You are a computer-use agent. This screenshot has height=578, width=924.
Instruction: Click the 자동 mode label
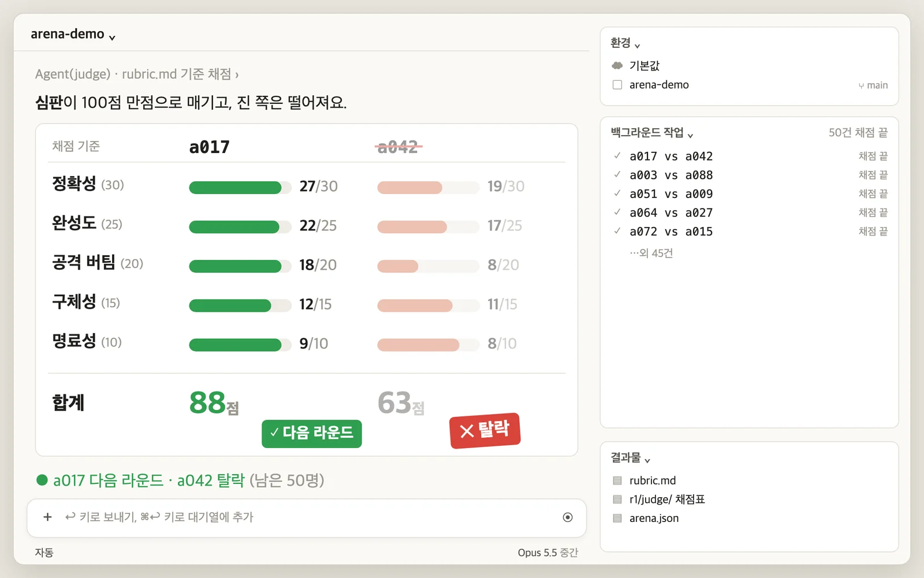click(44, 553)
